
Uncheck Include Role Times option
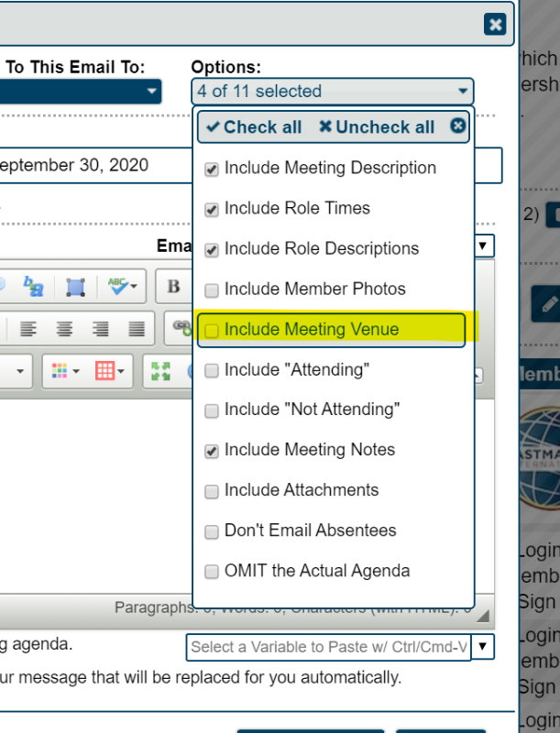pyautogui.click(x=212, y=209)
